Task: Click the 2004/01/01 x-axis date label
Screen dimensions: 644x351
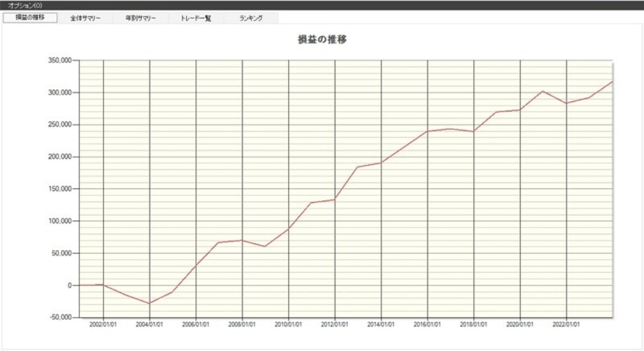Action: [x=149, y=325]
